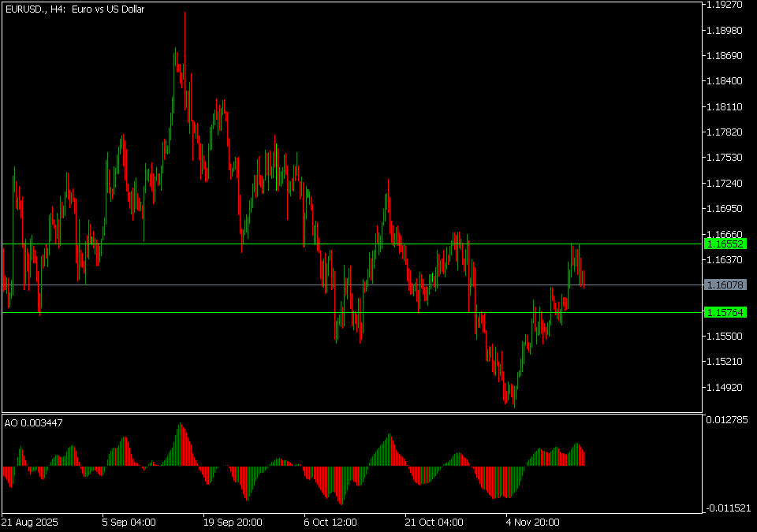Click the last AO histogram bar
Screen dimensions: 757x532
tap(584, 459)
